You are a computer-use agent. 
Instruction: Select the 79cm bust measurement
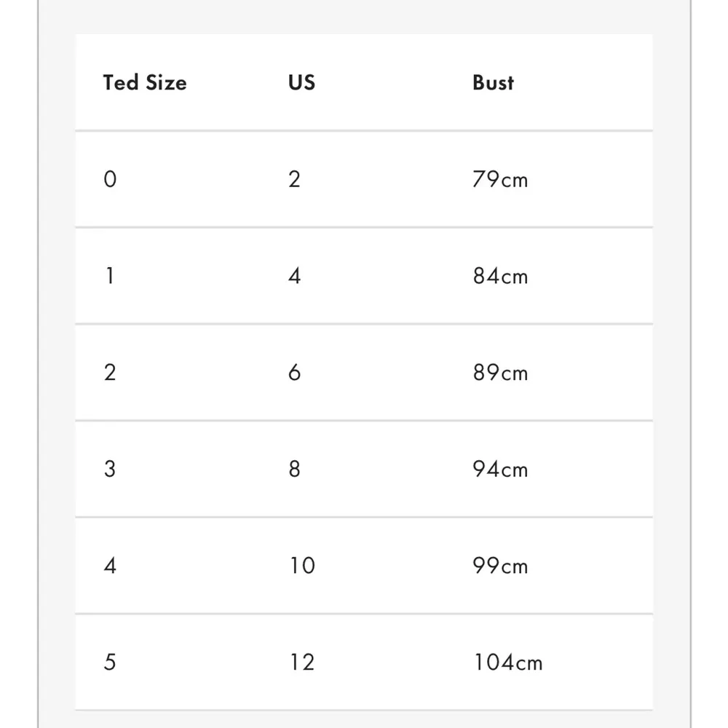(499, 179)
